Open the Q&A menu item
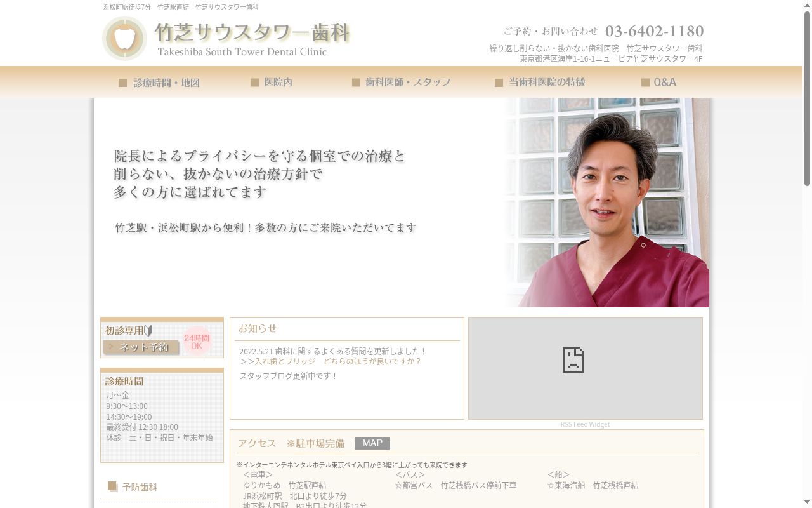Image resolution: width=812 pixels, height=508 pixels. (x=658, y=83)
